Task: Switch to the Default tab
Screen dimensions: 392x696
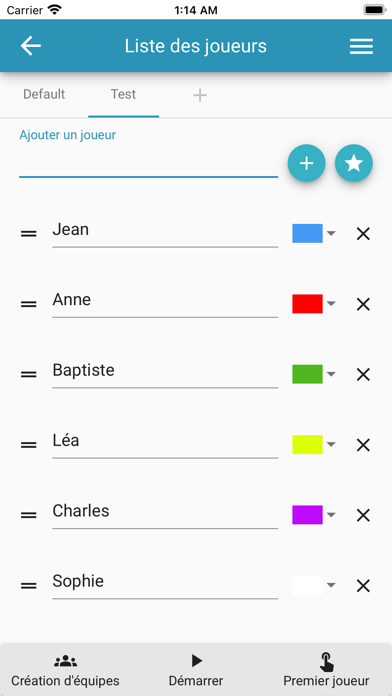Action: [44, 94]
